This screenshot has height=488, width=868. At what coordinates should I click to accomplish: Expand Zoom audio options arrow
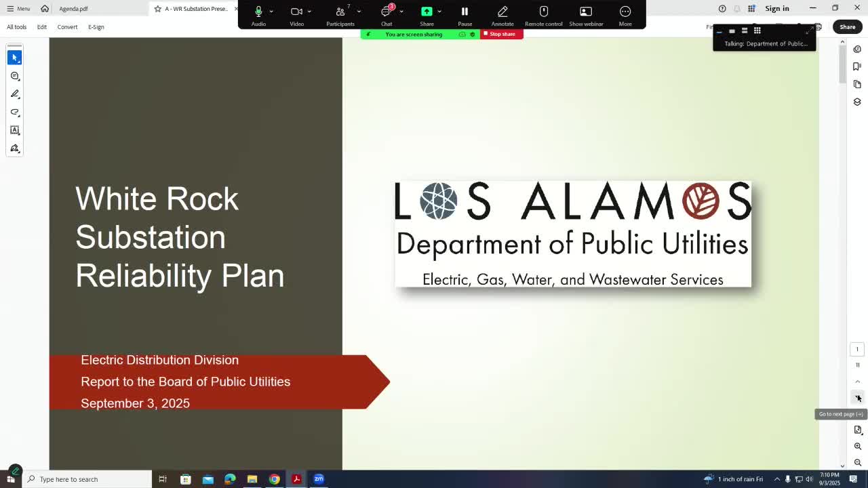point(271,12)
